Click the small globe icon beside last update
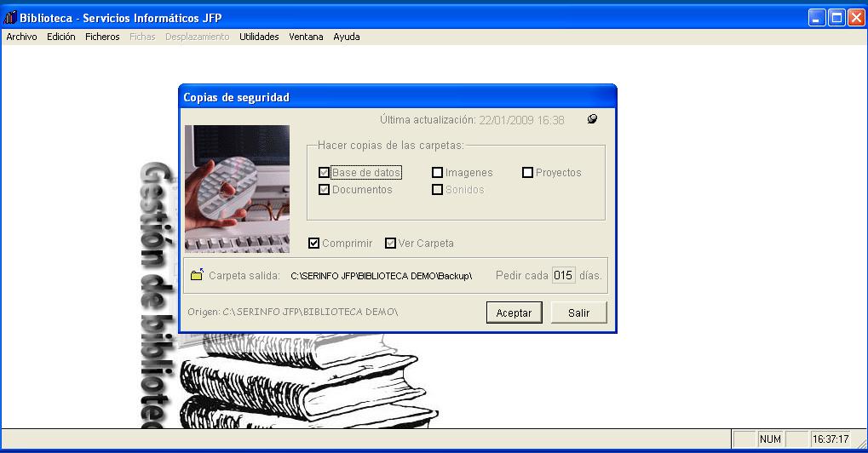 592,119
